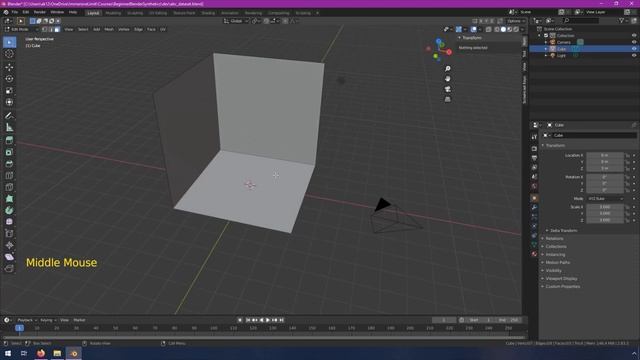Switch to wireframe viewport shading
Viewport: 640px width, 360px height.
497,29
